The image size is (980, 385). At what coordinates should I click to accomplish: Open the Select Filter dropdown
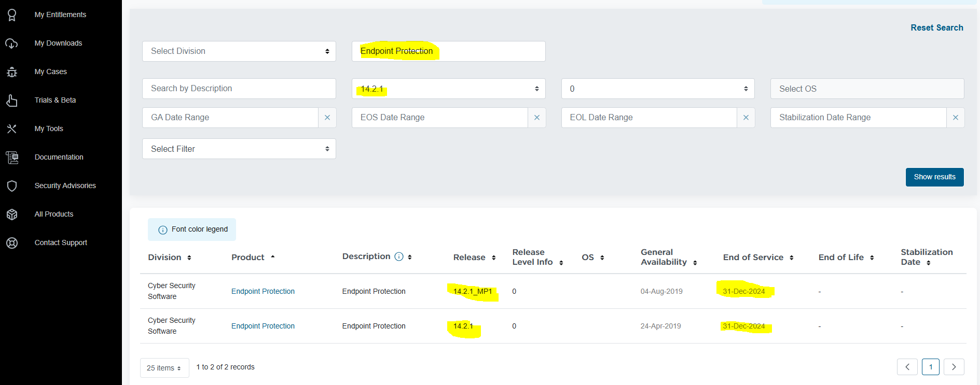(x=239, y=149)
